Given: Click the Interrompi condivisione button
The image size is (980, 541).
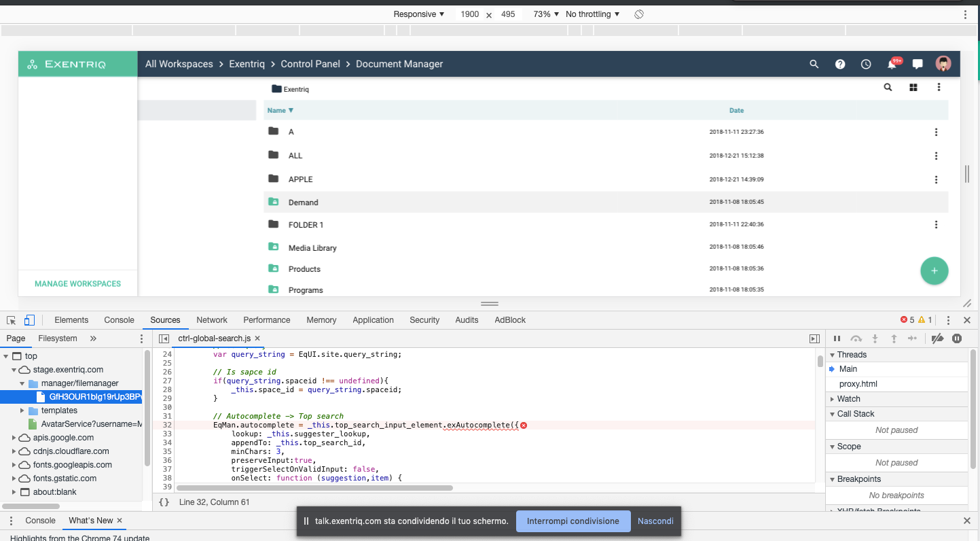Looking at the screenshot, I should pyautogui.click(x=573, y=521).
